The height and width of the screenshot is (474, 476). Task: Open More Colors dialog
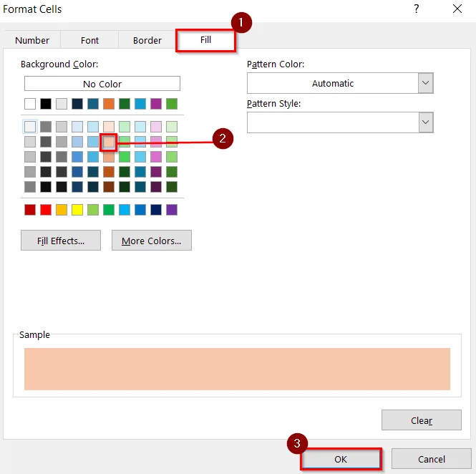[152, 240]
